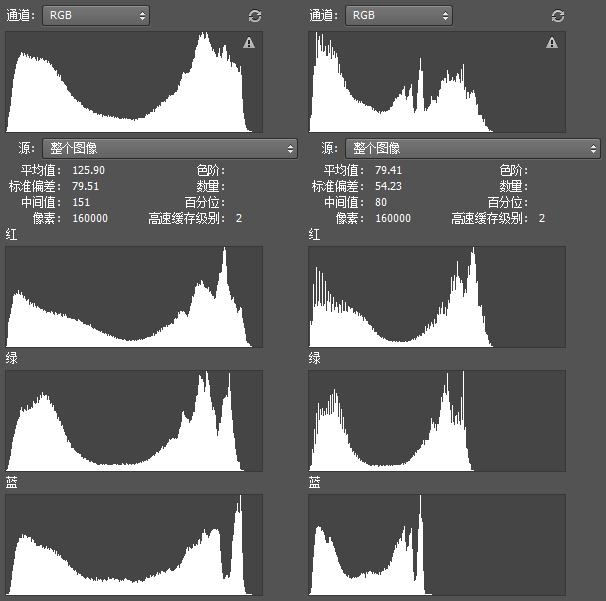Click the right composite RGB histogram graph
The image size is (606, 601).
click(x=437, y=82)
